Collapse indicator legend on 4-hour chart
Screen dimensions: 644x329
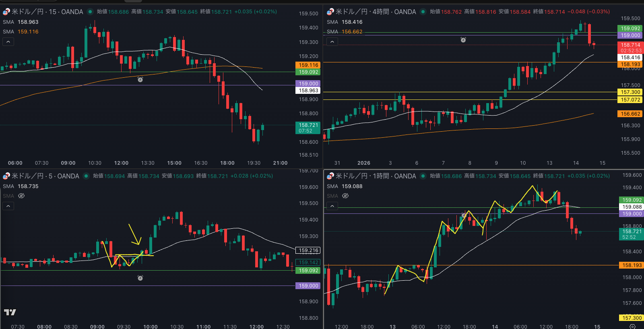tap(332, 41)
